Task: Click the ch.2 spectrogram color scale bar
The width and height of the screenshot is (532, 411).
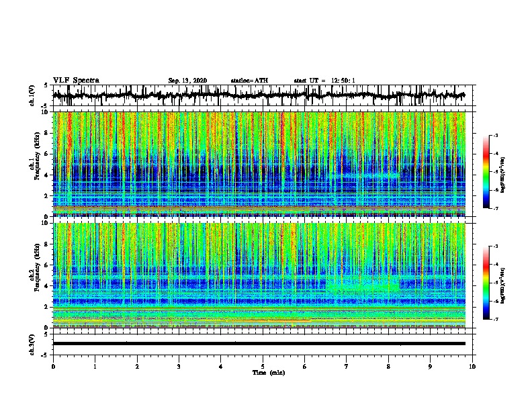Action: [x=486, y=283]
